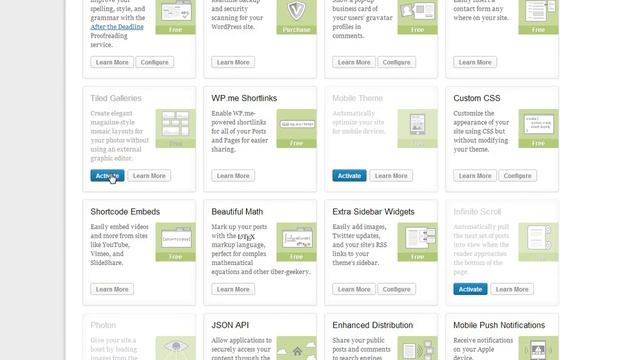Activate the Mobile Theme module
The image size is (640, 360).
(349, 176)
